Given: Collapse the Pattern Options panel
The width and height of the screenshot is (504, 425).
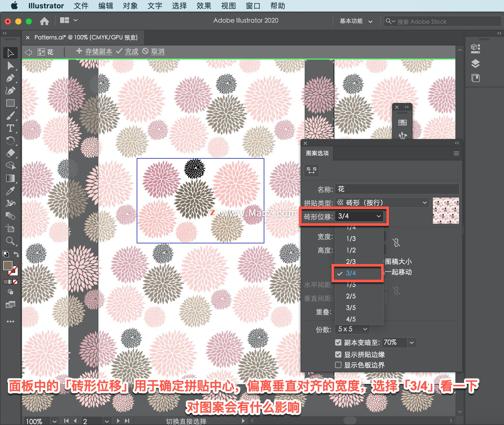Looking at the screenshot, I should click(457, 143).
